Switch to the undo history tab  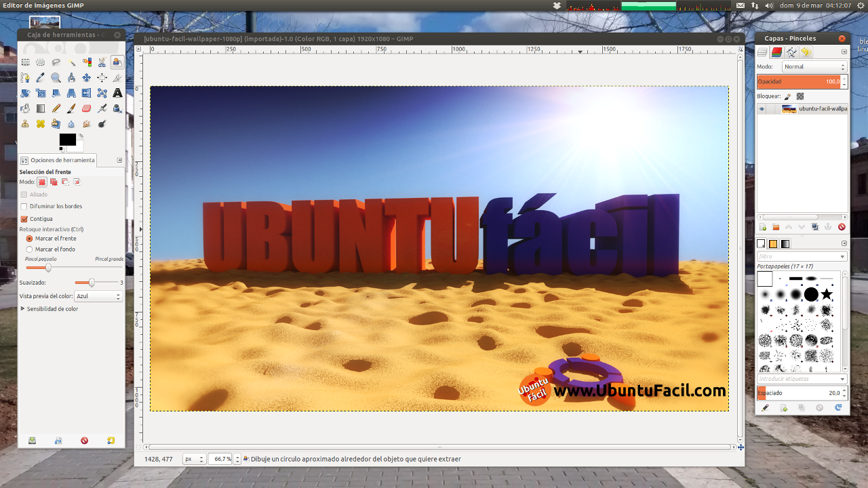click(x=806, y=52)
